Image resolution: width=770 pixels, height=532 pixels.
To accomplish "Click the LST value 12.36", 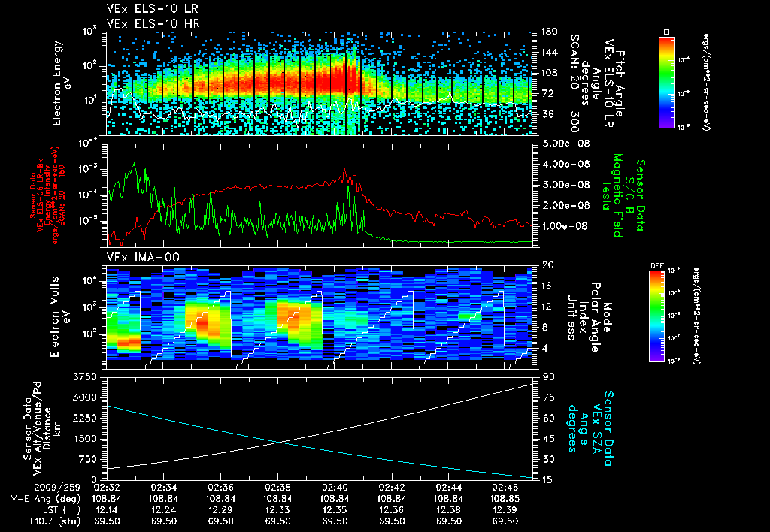I will [392, 510].
